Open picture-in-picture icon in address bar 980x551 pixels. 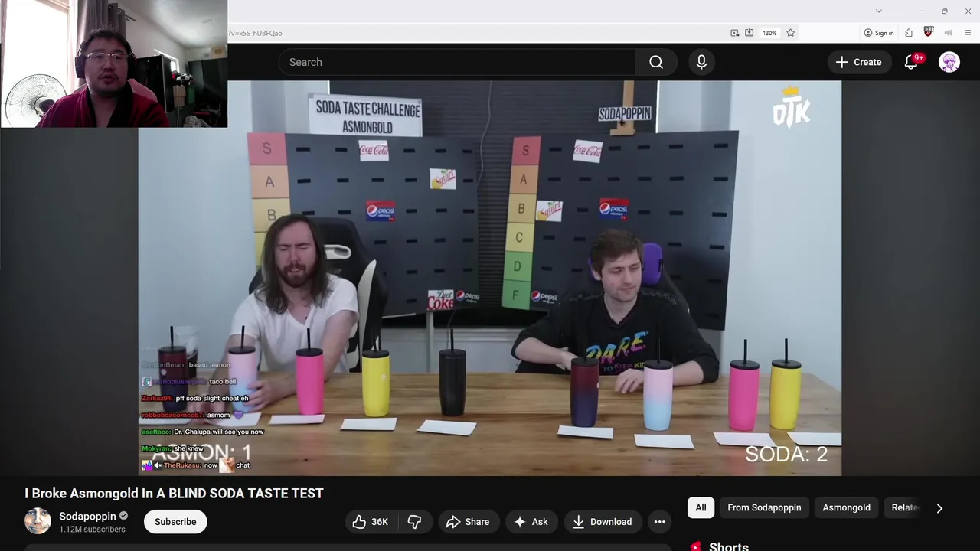coord(735,33)
